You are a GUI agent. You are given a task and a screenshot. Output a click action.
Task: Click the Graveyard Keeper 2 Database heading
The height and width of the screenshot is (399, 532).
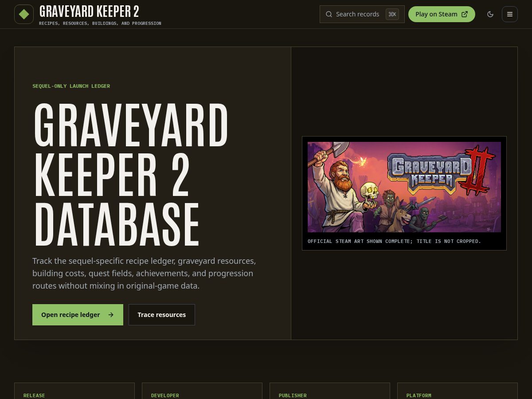(x=131, y=174)
